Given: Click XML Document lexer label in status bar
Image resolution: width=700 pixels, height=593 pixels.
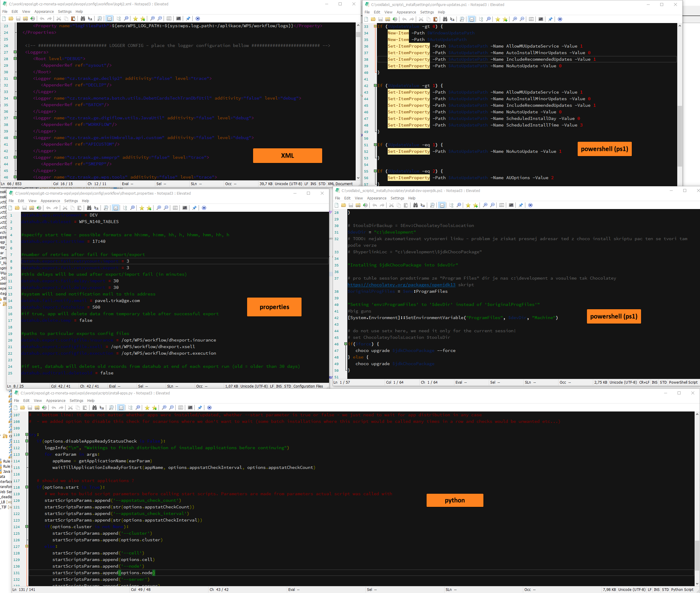Looking at the screenshot, I should (340, 184).
